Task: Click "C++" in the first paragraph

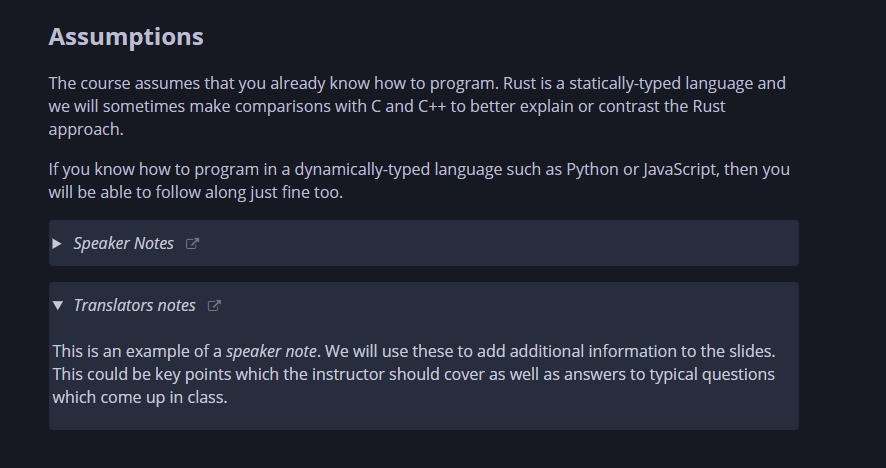Action: (432, 106)
